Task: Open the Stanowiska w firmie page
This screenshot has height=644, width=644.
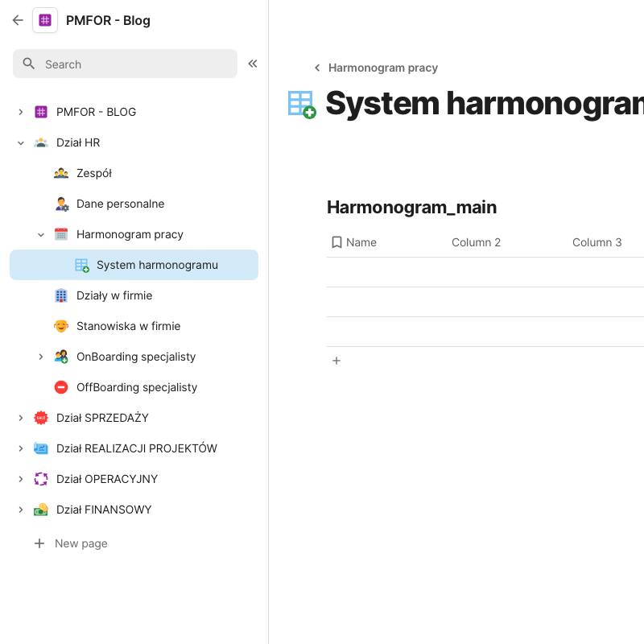Action: 128,326
